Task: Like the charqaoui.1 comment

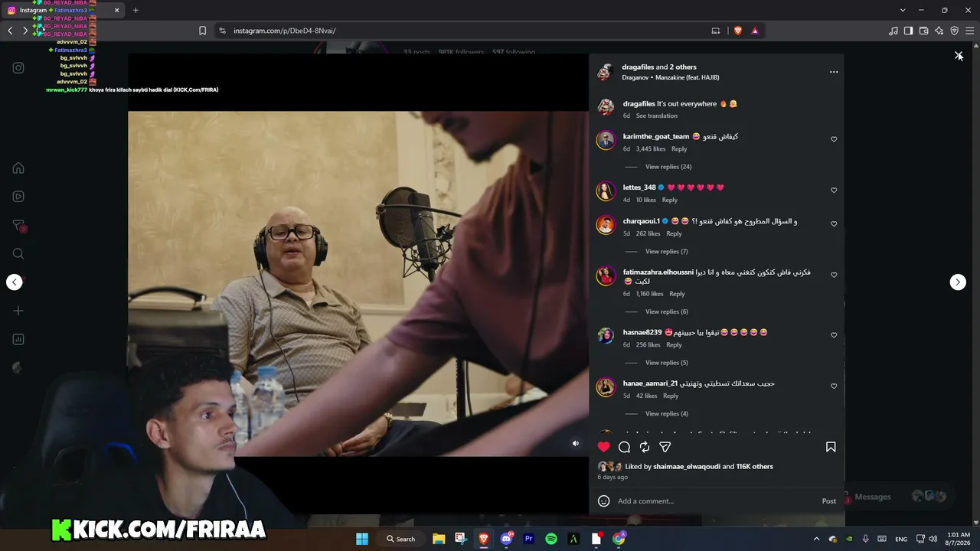Action: [x=834, y=224]
